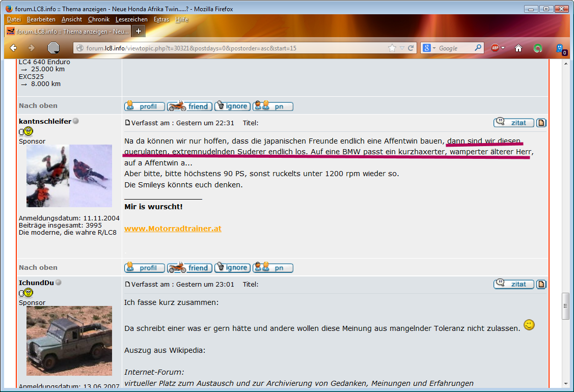Click post icon before 'Gestern um 23:01'
The width and height of the screenshot is (574, 392).
point(127,285)
